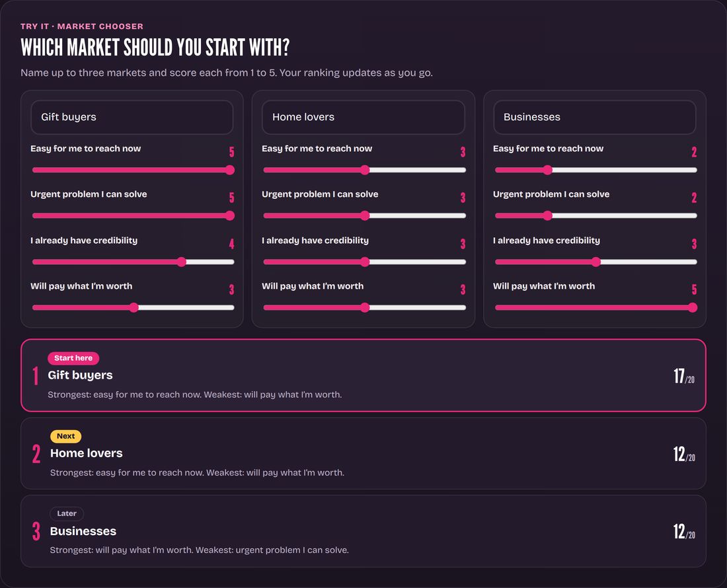Adjust Gift buyers Easy to reach slider
Image resolution: width=727 pixels, height=588 pixels.
pyautogui.click(x=133, y=170)
